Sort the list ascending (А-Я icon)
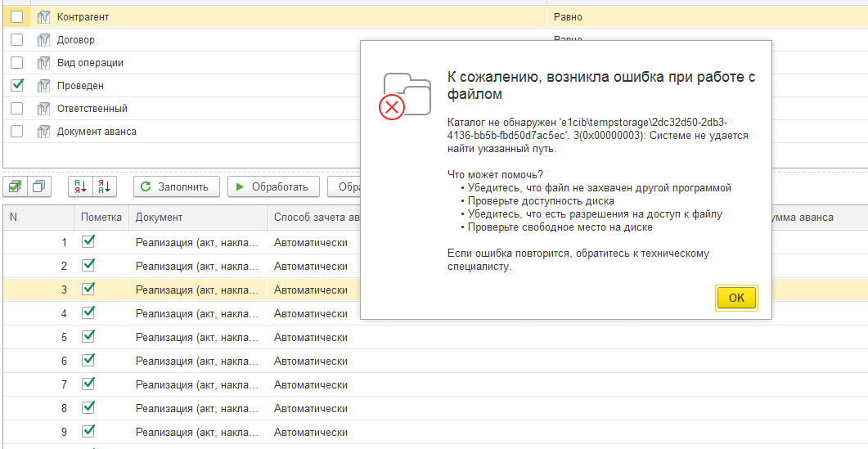Image resolution: width=868 pixels, height=449 pixels. [x=81, y=187]
